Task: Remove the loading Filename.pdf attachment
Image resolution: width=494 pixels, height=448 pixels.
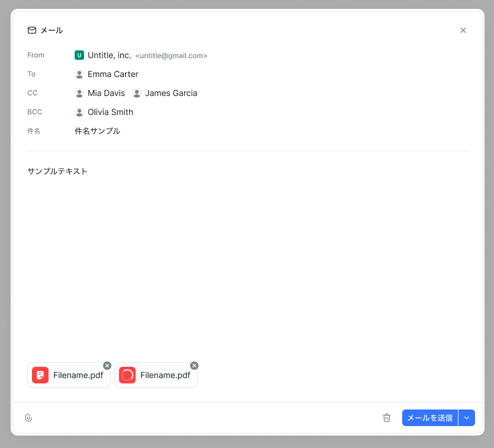Action: pos(194,366)
